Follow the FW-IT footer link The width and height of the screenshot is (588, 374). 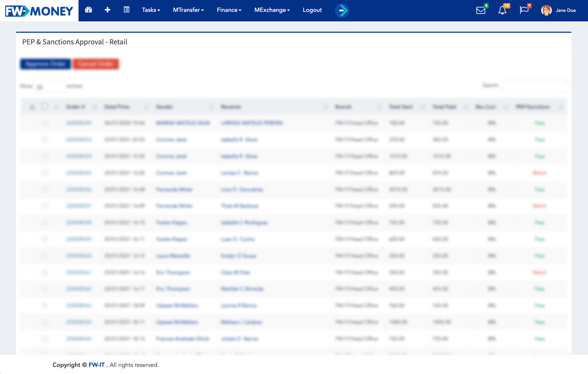click(x=97, y=365)
